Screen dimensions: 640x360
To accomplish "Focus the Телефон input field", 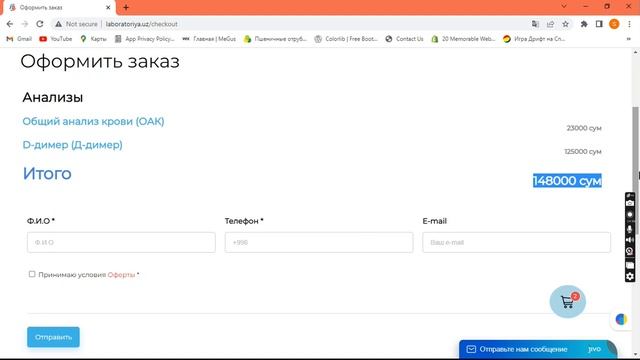I will point(319,242).
